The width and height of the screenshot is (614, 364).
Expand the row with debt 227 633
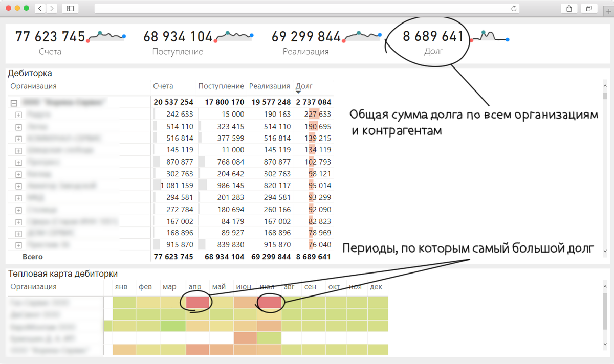click(x=19, y=115)
